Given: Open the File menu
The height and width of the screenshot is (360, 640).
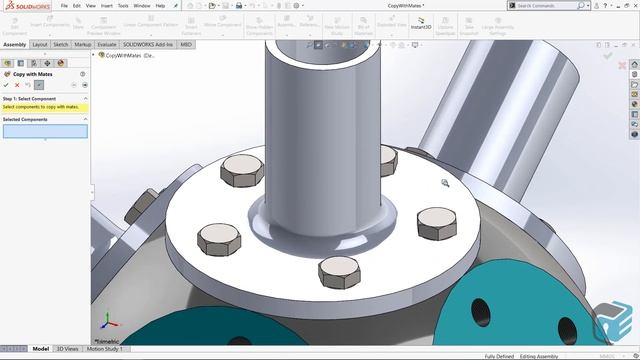Looking at the screenshot, I should click(64, 6).
